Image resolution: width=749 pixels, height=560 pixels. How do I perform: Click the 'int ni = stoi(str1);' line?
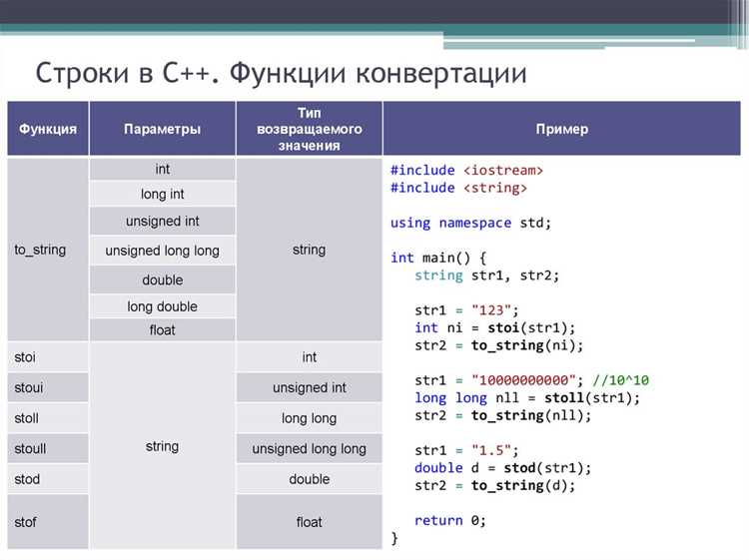pyautogui.click(x=495, y=328)
